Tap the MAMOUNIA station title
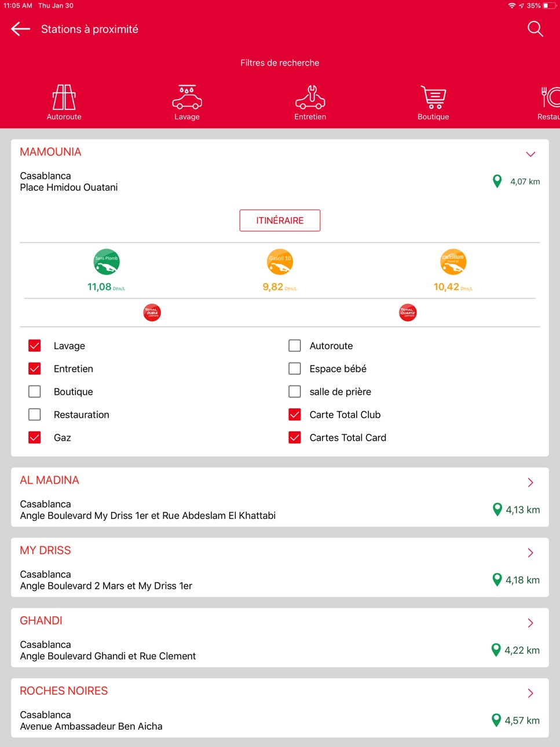560x747 pixels. (51, 152)
